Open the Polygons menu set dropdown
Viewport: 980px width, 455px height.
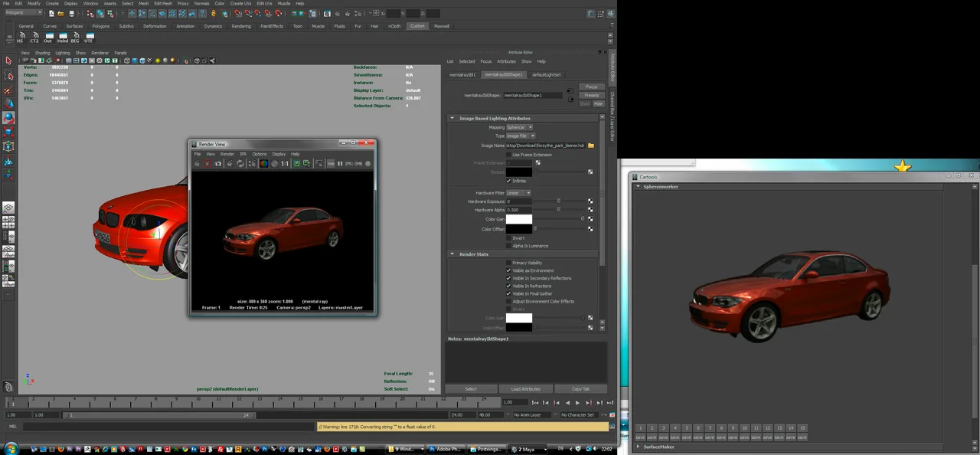(x=23, y=13)
